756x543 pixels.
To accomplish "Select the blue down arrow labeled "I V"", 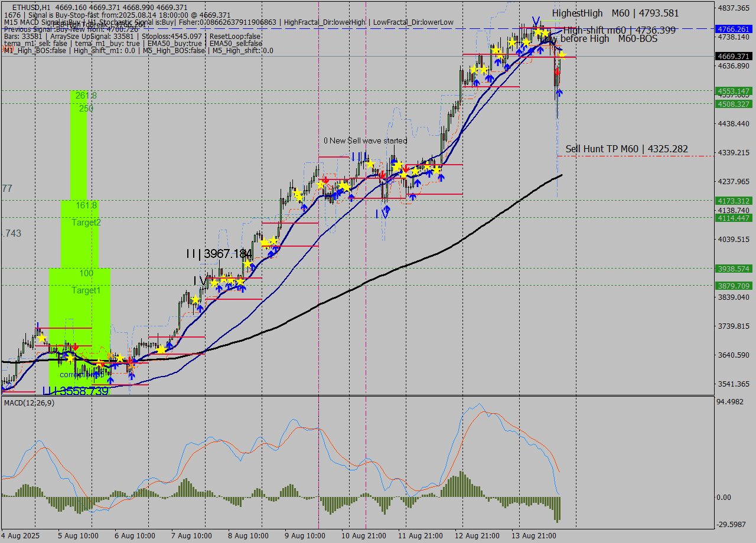I will (385, 212).
